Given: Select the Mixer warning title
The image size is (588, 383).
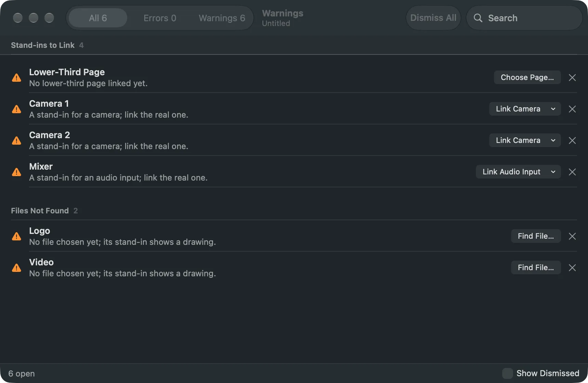Looking at the screenshot, I should point(41,167).
